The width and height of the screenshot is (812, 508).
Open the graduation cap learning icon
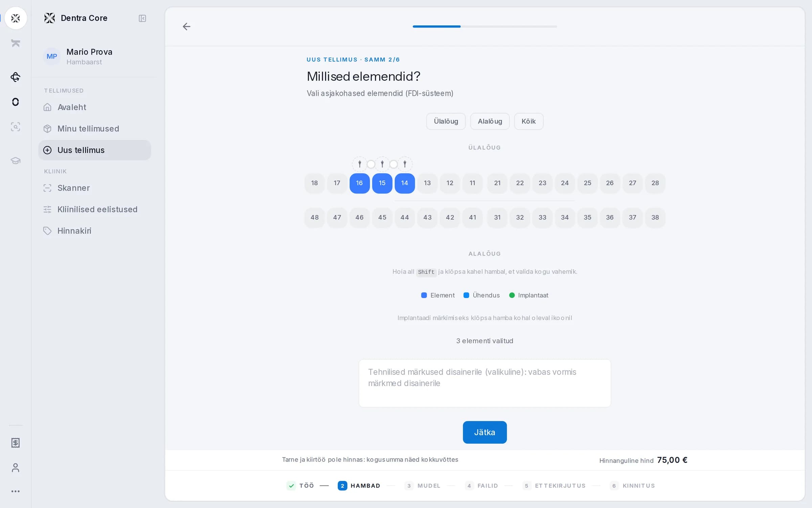point(16,161)
